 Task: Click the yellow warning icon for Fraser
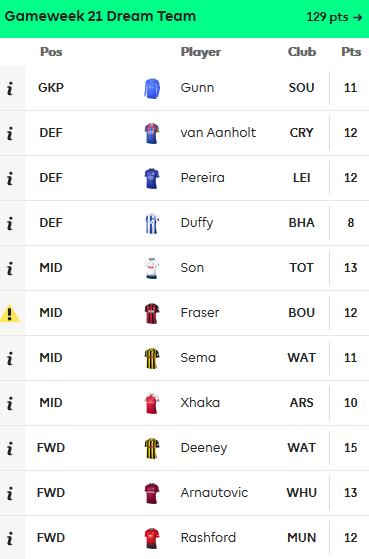(10, 314)
